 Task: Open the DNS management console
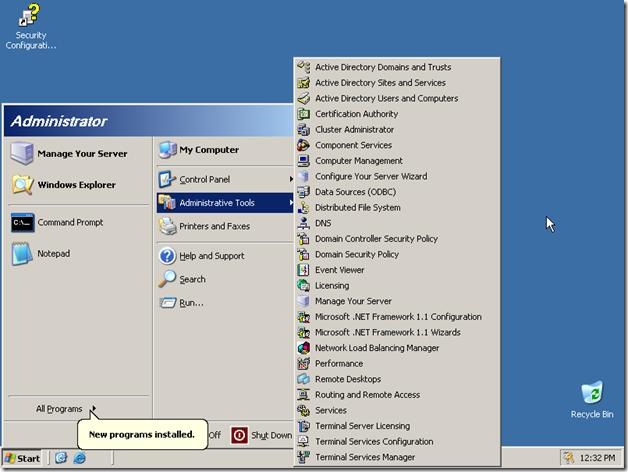322,223
